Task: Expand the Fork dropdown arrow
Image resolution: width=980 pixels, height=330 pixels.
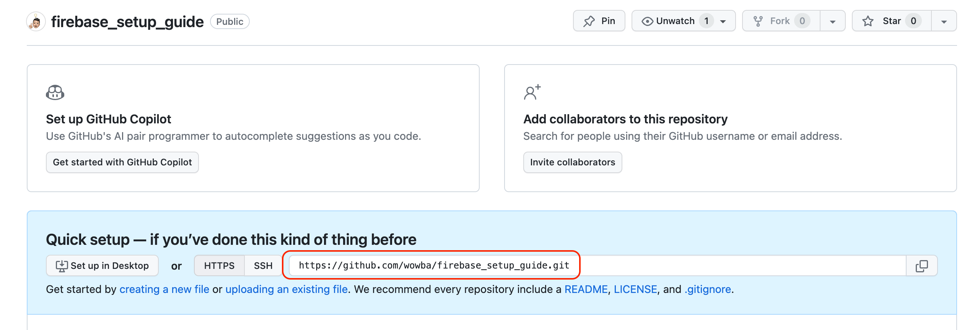Action: tap(832, 21)
